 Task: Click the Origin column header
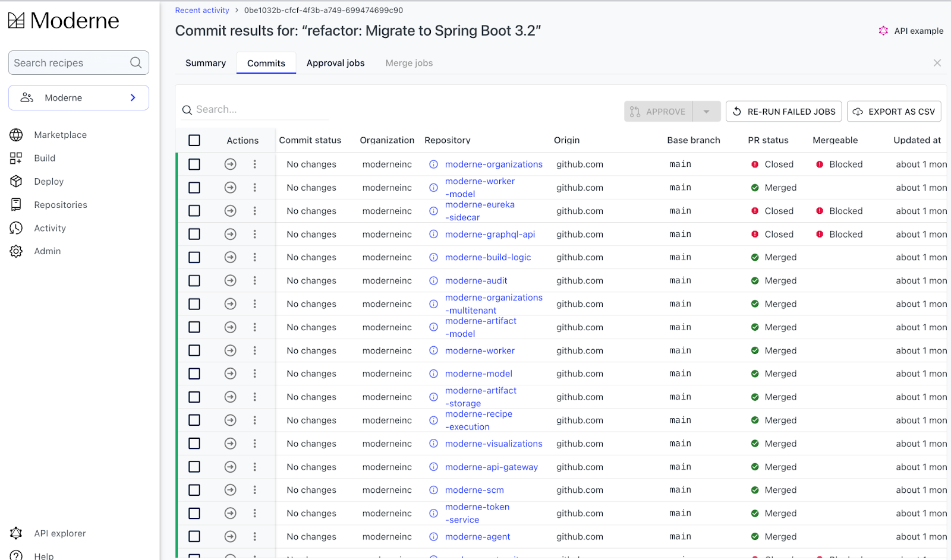pyautogui.click(x=566, y=140)
